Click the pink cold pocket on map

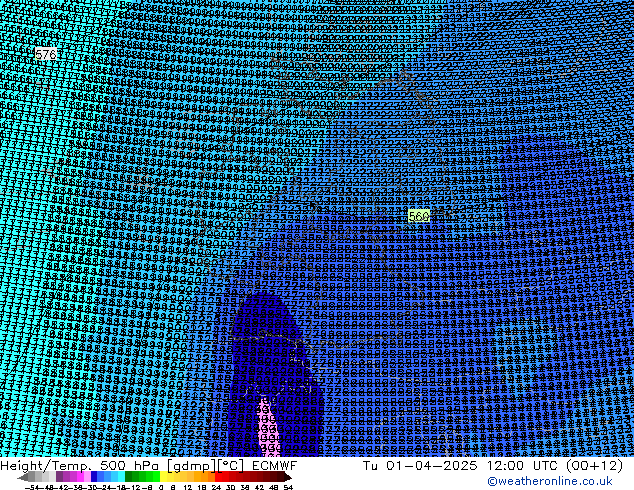coord(266,425)
